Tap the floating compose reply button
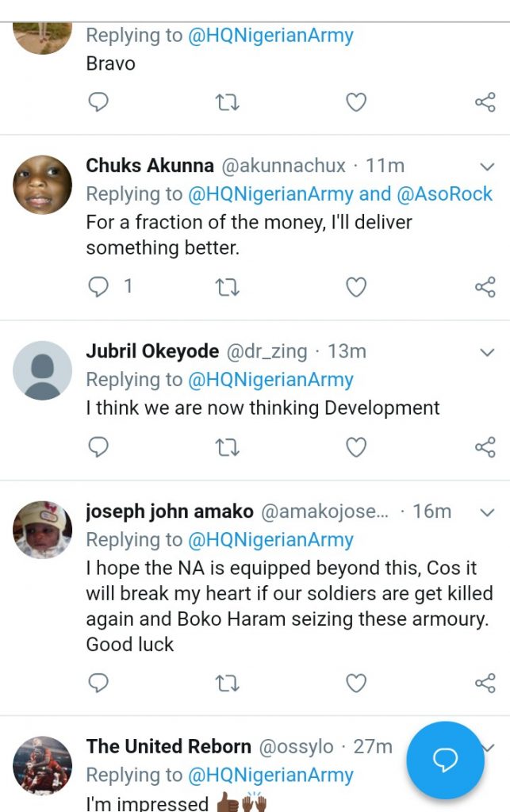The image size is (510, 812). 445,760
